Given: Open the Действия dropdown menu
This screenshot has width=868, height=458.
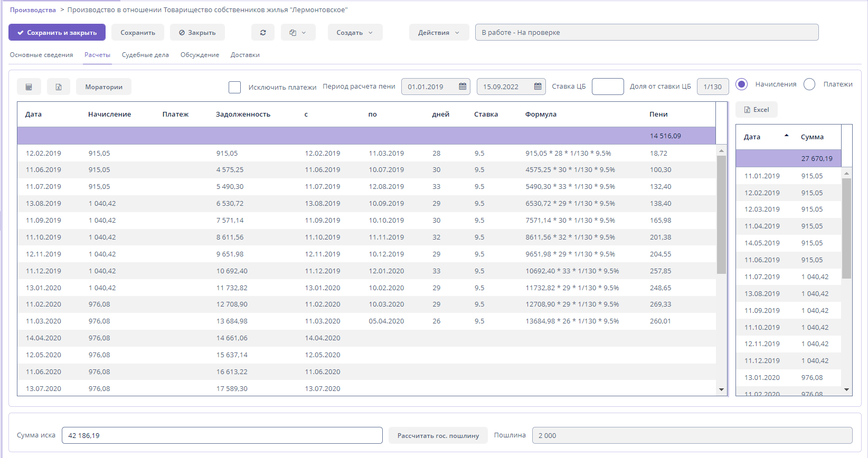Looking at the screenshot, I should pyautogui.click(x=439, y=33).
